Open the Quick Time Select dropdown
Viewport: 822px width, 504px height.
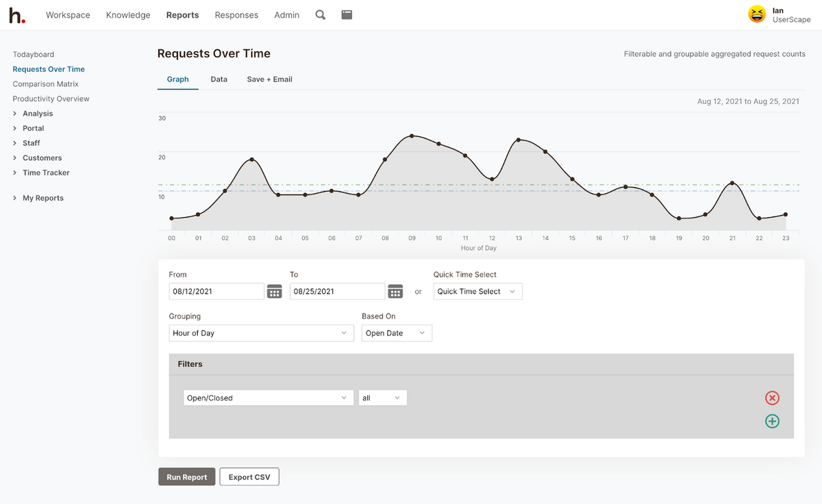477,291
